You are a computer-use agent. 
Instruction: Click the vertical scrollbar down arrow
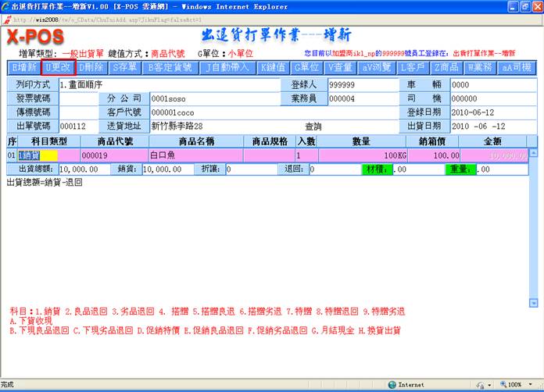pos(533,301)
